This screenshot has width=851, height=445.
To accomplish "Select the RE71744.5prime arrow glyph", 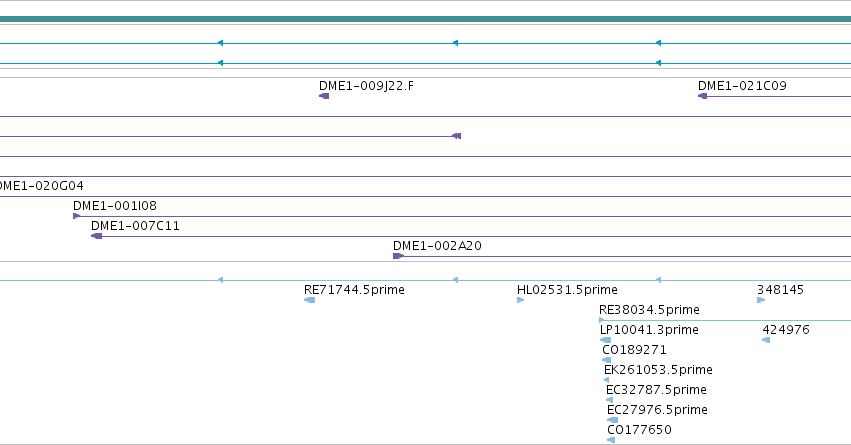I will (x=309, y=300).
